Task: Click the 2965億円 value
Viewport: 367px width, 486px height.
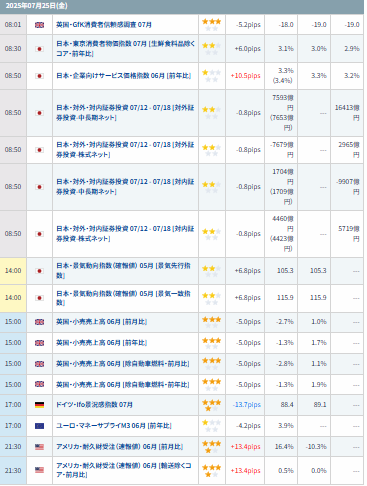Action: click(x=349, y=150)
